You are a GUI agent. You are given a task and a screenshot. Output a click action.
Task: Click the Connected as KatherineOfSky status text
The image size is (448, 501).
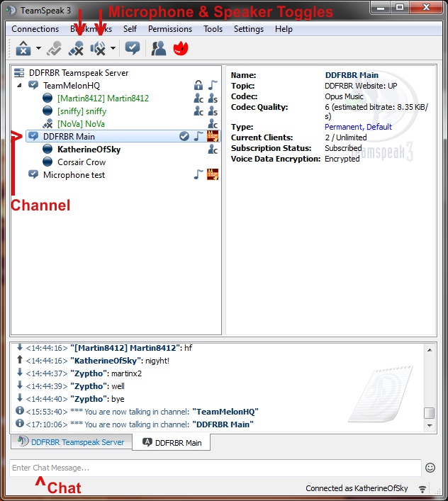(x=357, y=488)
